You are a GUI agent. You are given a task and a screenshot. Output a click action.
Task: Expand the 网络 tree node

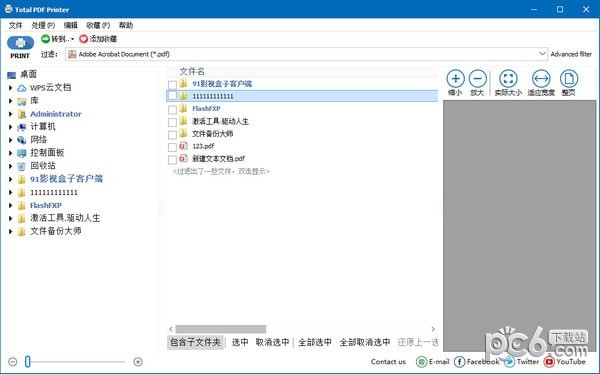[10, 140]
